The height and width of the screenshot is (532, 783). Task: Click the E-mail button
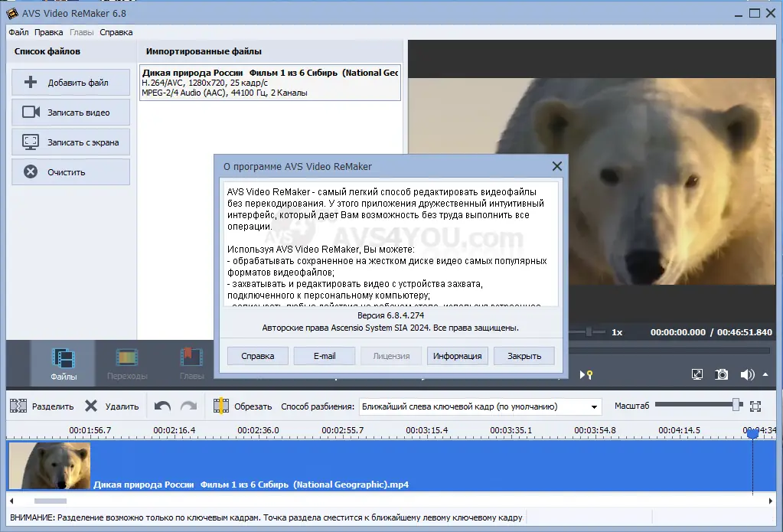(325, 356)
